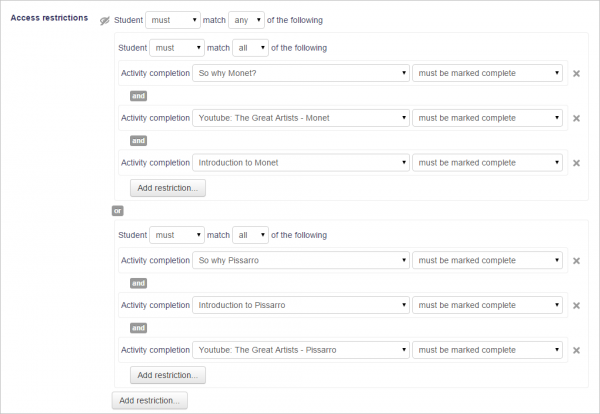This screenshot has height=414, width=600.
Task: Delete the 'So why Monet?' restriction
Action: [x=575, y=73]
